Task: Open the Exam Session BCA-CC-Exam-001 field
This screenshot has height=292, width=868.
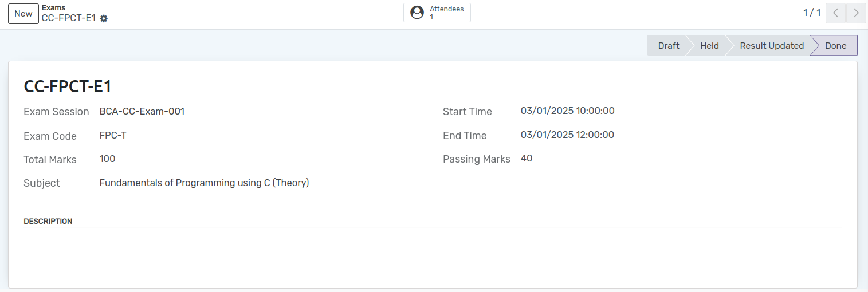Action: pos(142,111)
